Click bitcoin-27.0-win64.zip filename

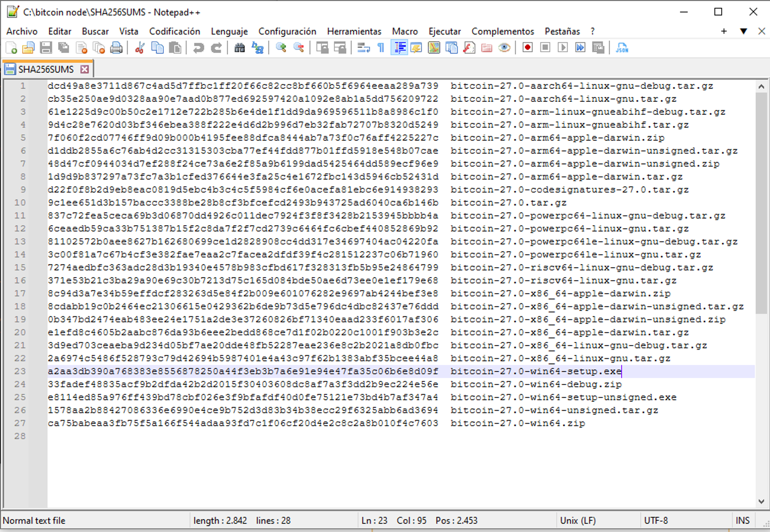518,423
